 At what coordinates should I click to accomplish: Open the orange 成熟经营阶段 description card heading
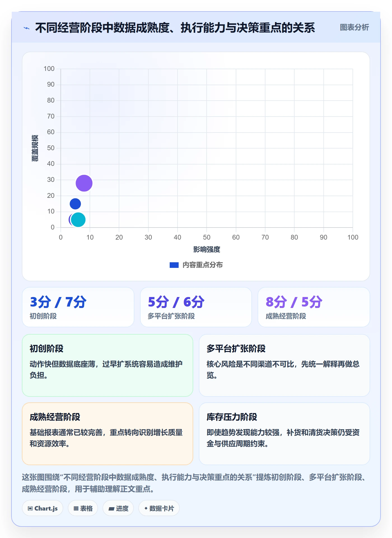(55, 417)
